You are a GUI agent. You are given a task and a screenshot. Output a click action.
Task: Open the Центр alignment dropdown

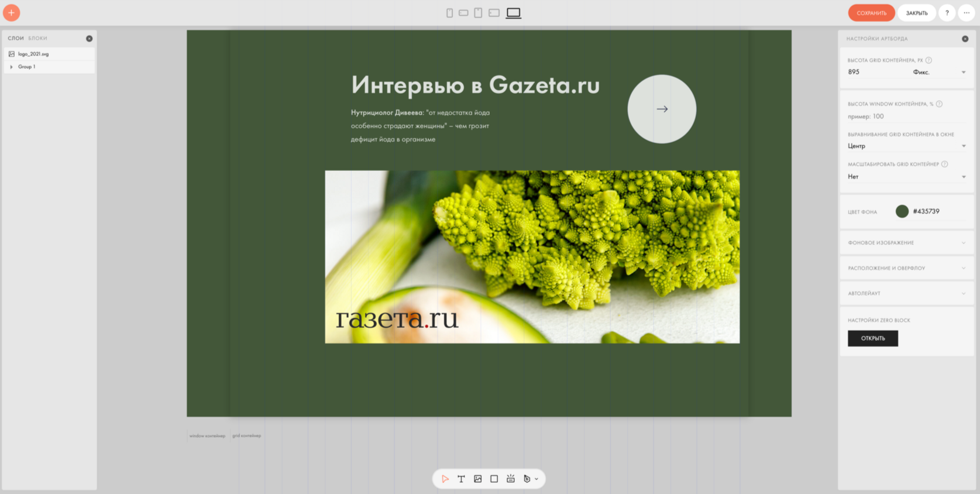(907, 146)
